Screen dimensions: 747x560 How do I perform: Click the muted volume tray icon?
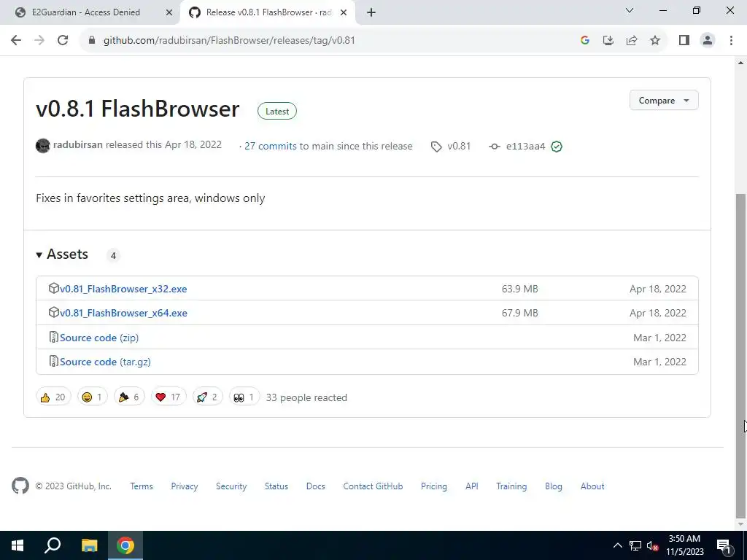click(652, 545)
